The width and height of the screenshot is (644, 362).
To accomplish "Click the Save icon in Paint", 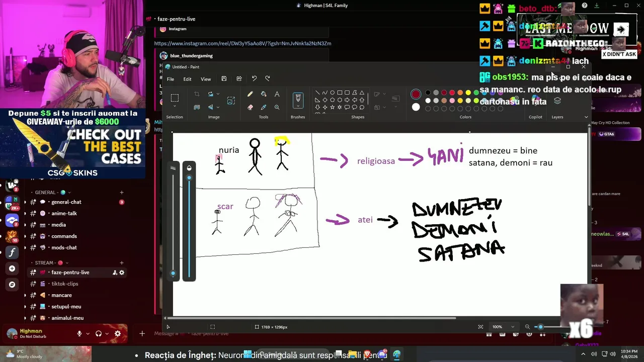I will pos(224,78).
